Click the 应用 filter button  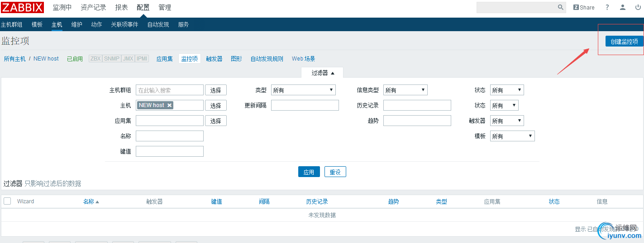pos(309,172)
